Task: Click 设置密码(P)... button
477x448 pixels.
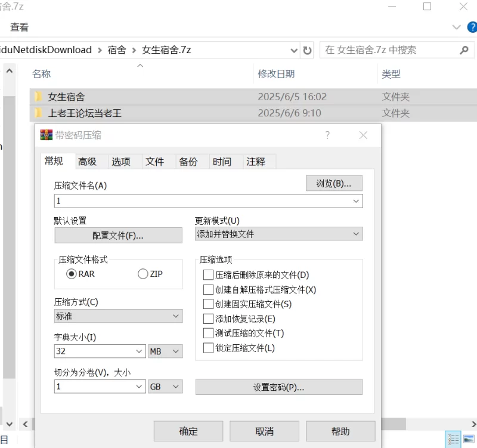Action: (x=279, y=387)
